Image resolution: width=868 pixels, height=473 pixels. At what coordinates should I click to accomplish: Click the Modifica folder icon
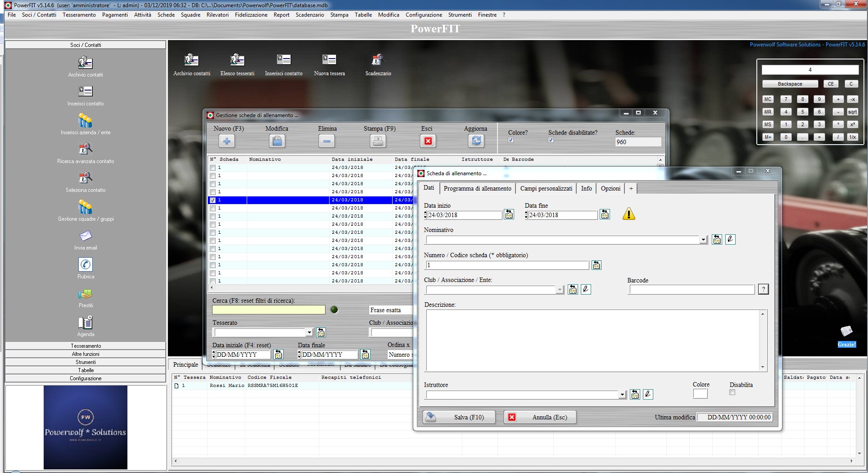click(x=277, y=141)
